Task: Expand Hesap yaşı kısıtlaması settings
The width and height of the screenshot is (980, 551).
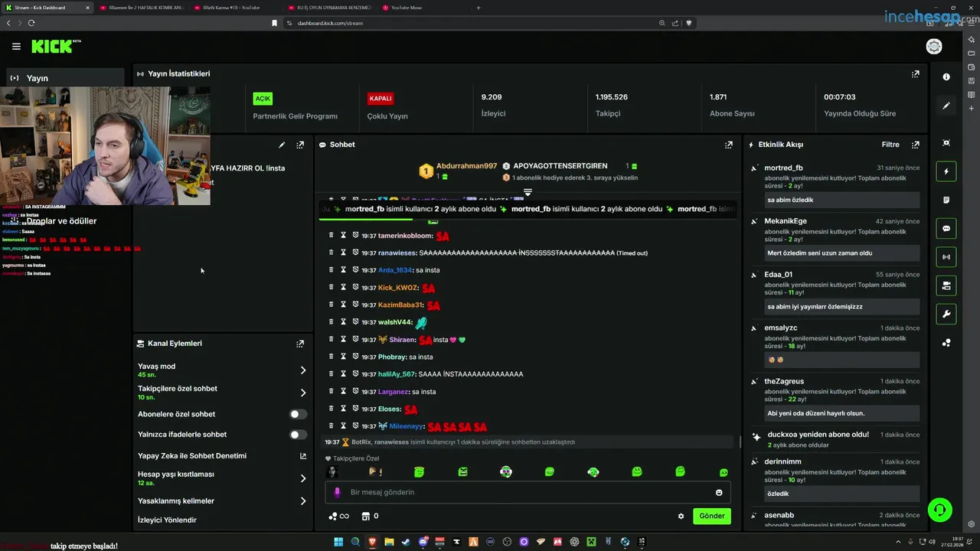Action: pos(302,478)
